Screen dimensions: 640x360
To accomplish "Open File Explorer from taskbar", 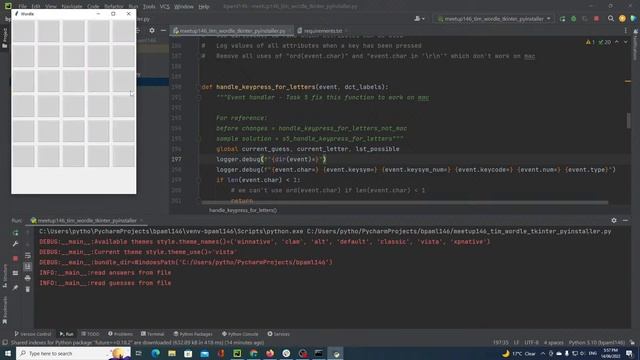I will 172,353.
